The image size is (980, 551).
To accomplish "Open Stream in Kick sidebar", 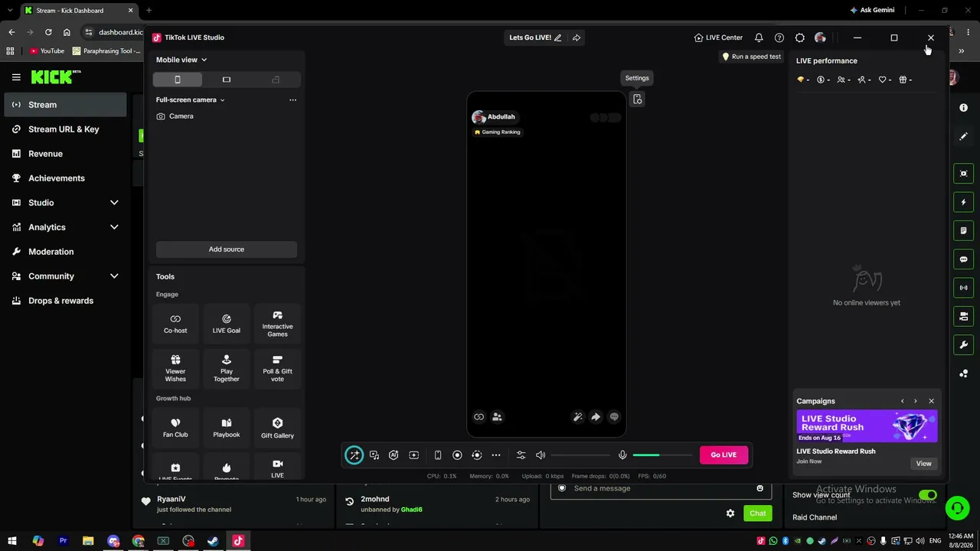I will click(65, 105).
